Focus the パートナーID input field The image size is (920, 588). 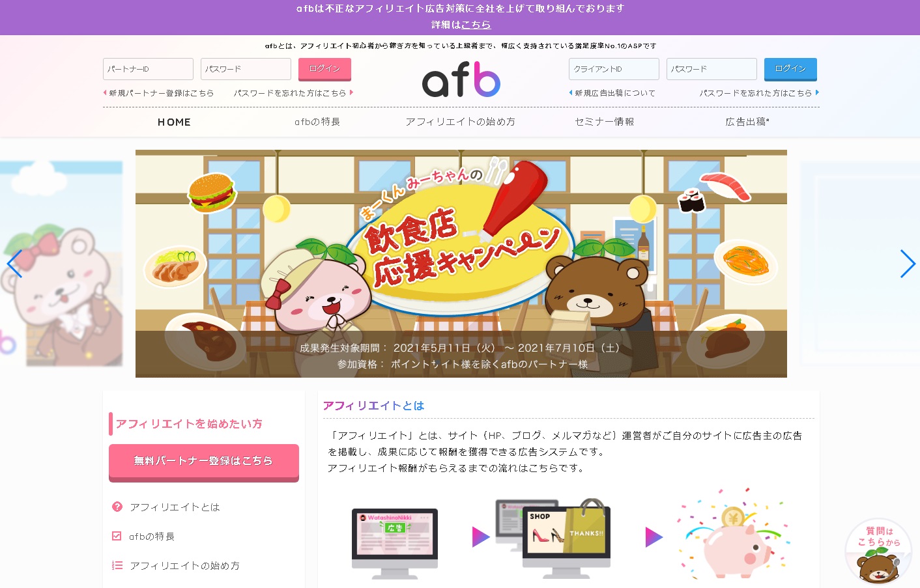(x=148, y=69)
